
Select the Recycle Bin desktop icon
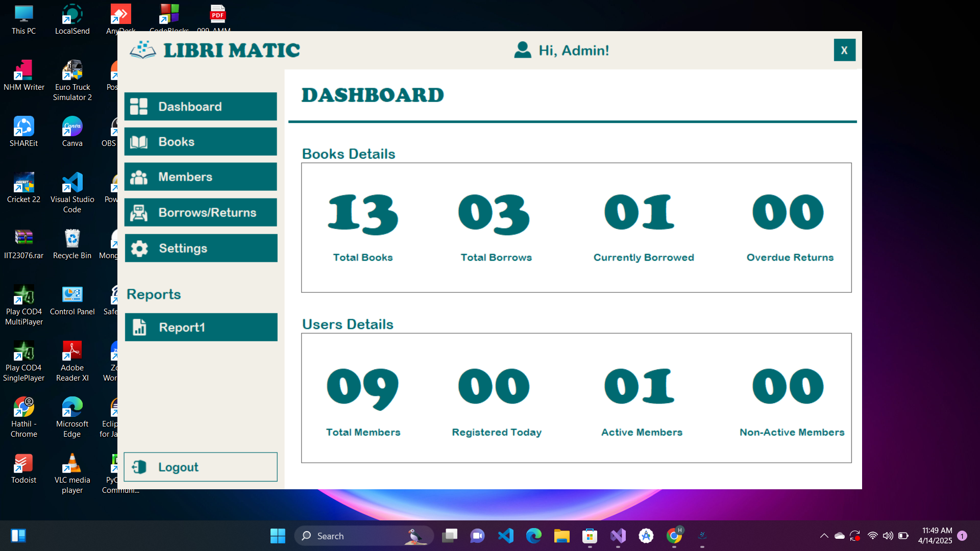(x=72, y=244)
